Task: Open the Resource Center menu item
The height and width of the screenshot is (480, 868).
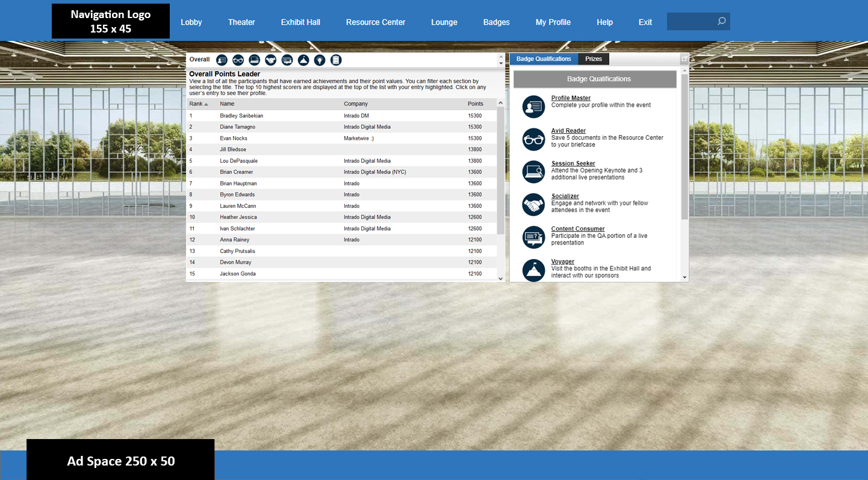Action: click(x=376, y=22)
